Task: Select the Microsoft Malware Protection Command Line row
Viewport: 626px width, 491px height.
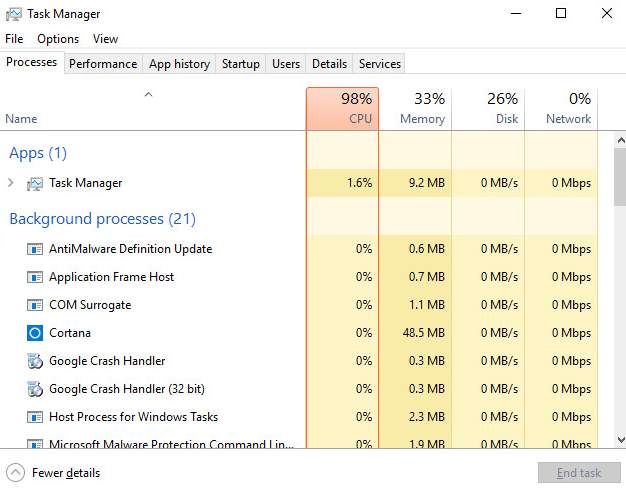Action: (x=299, y=442)
